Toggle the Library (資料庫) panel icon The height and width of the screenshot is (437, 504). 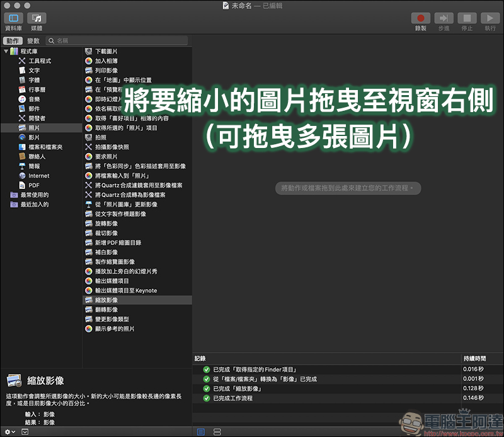(13, 18)
